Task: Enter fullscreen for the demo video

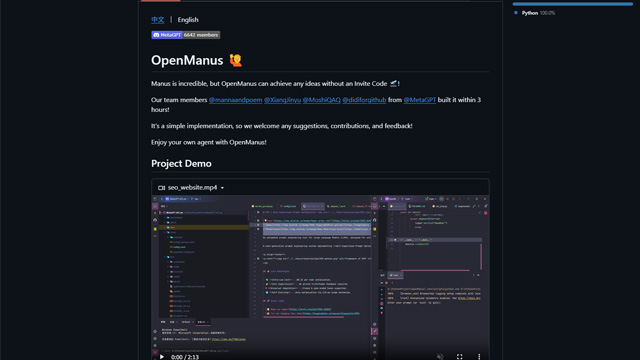Action: (x=460, y=356)
